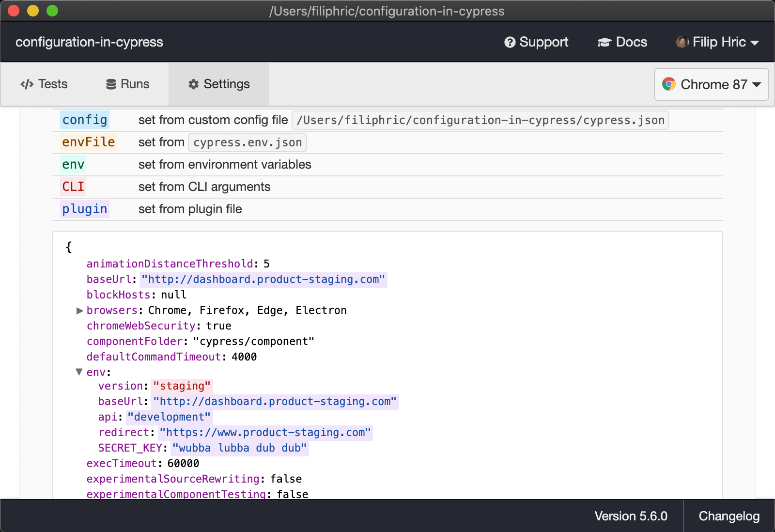775x532 pixels.
Task: Select the config source badge
Action: 84,120
